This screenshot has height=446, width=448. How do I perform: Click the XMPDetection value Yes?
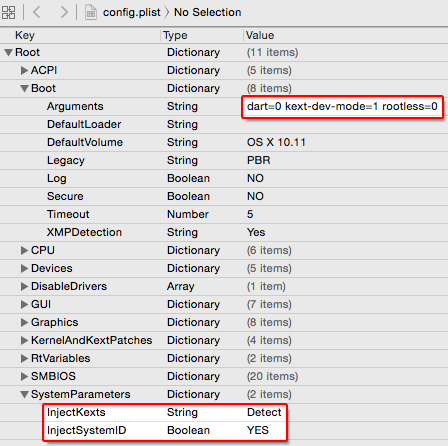256,232
